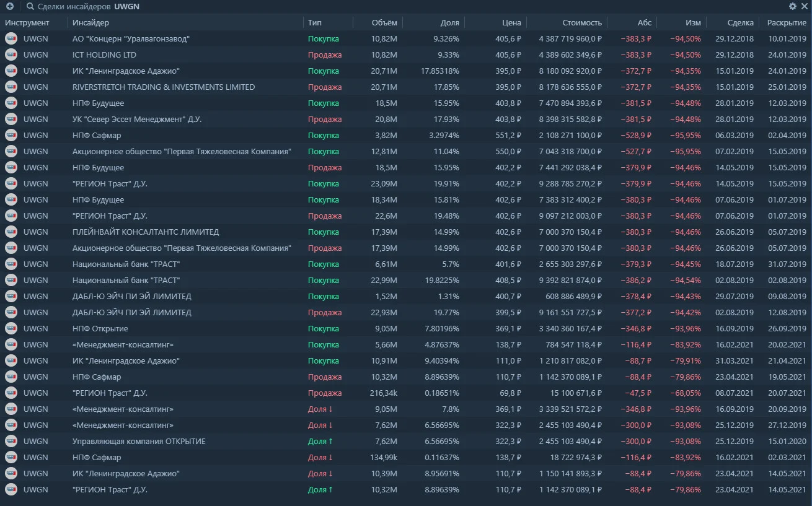Click the UWGN logo in the 216,34k volume row
Screen dimensions: 812x506
click(11, 393)
